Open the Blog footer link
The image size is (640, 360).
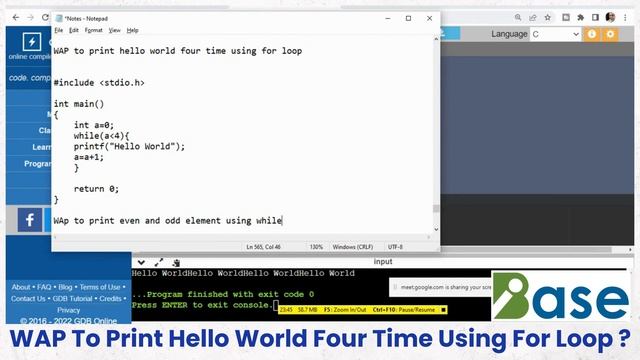(65, 287)
